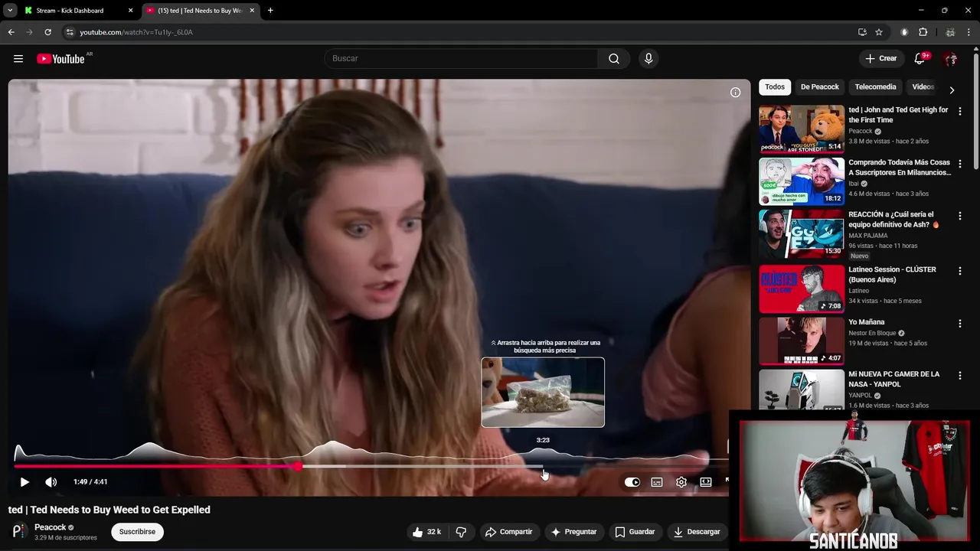Image resolution: width=980 pixels, height=551 pixels.
Task: Subscribe to Peacock with Suscribirse
Action: pyautogui.click(x=137, y=532)
